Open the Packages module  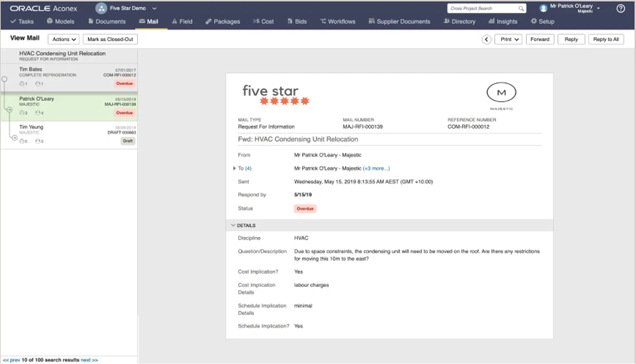[223, 21]
